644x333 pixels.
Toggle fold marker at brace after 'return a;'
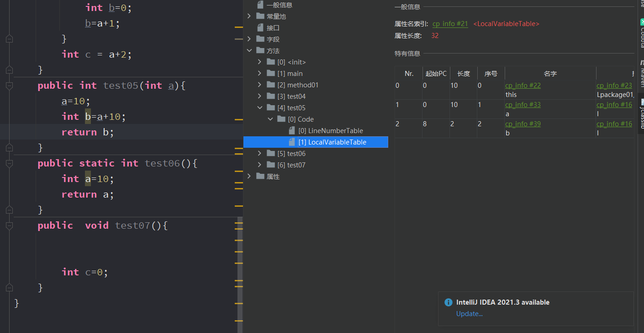(9, 210)
